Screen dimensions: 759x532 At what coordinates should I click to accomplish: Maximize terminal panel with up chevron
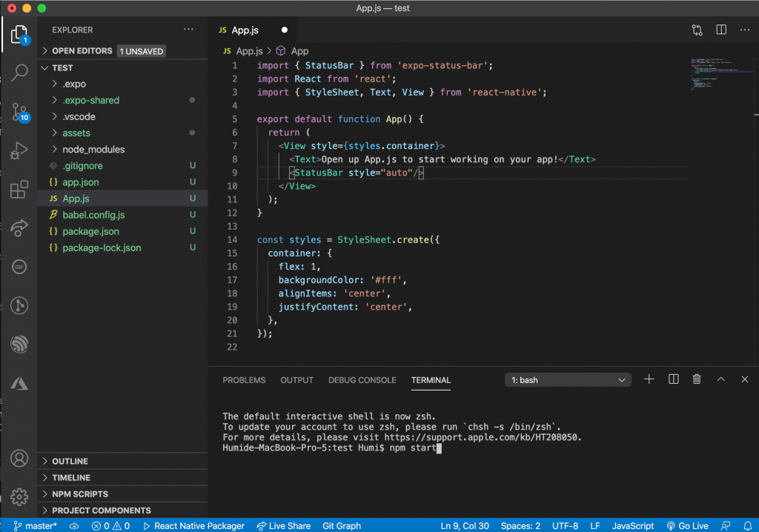tap(720, 379)
